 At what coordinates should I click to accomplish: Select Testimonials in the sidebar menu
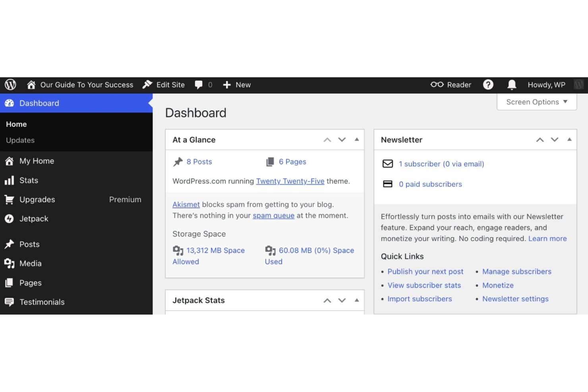(x=42, y=302)
